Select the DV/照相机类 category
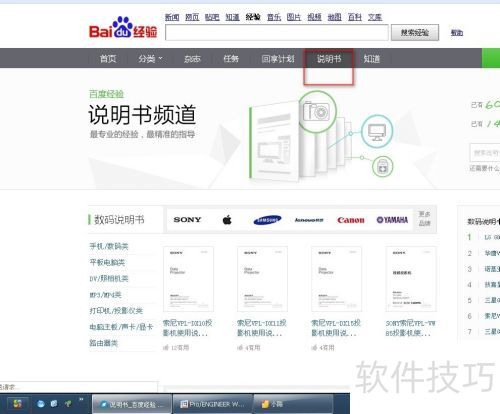Viewport: 500px width, 414px height. pos(109,278)
